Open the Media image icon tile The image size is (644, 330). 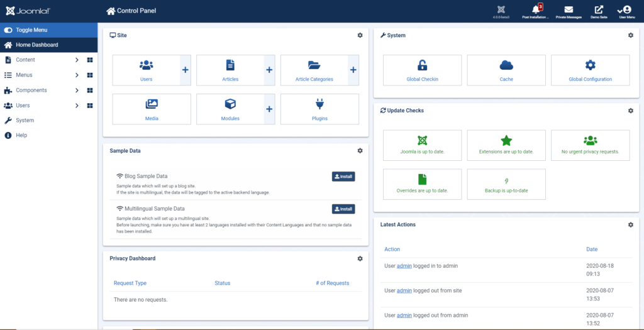(x=152, y=104)
